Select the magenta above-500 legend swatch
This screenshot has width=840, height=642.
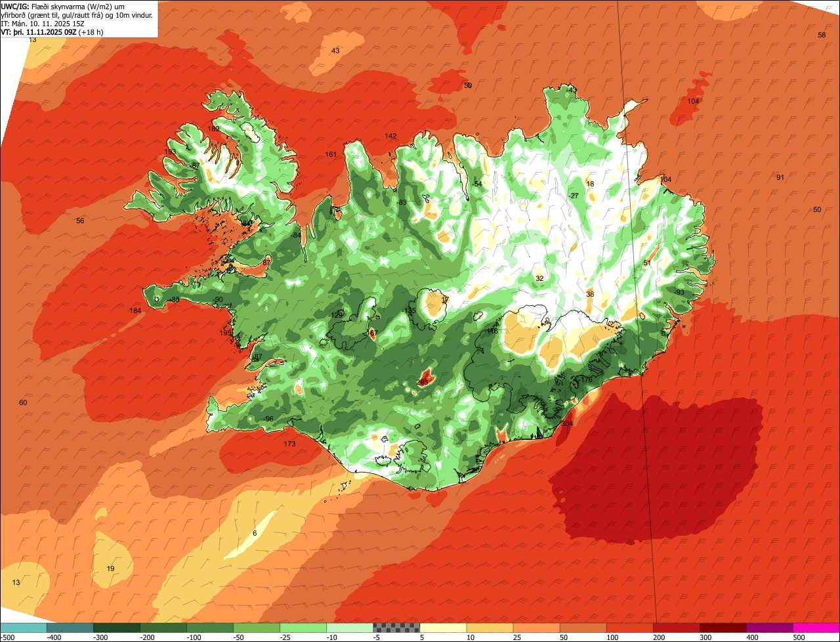click(816, 628)
